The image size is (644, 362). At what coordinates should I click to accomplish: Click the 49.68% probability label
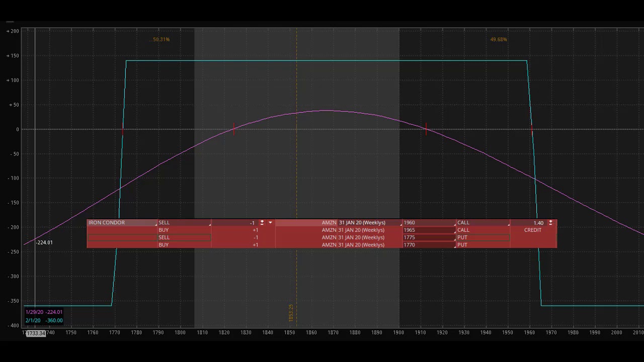pos(498,39)
